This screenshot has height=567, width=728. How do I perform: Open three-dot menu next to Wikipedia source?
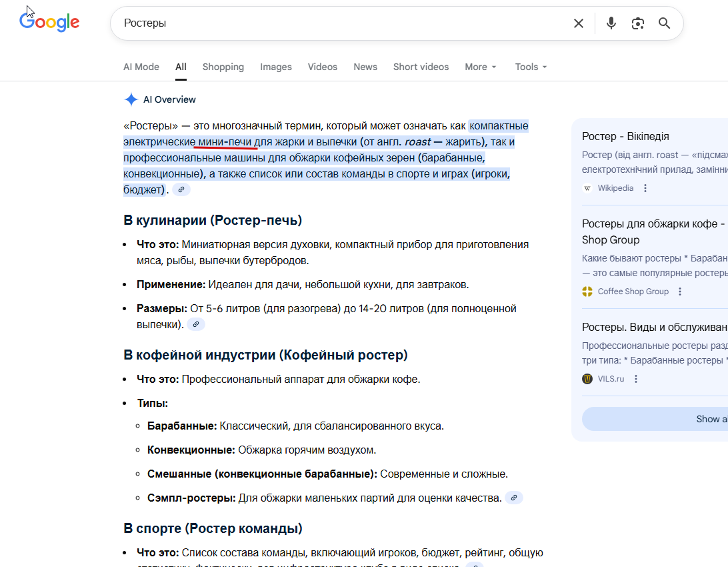tap(645, 188)
